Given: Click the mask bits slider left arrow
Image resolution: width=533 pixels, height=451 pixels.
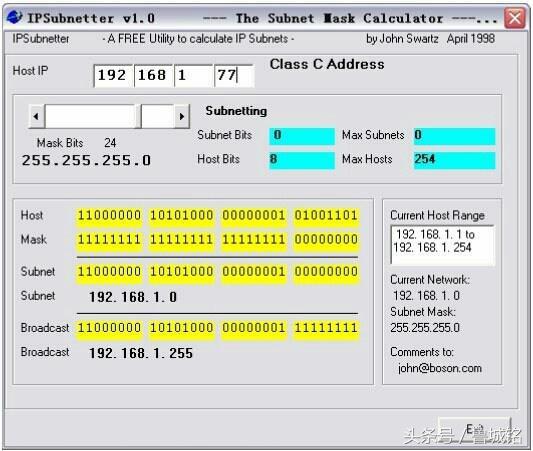Looking at the screenshot, I should pyautogui.click(x=36, y=116).
